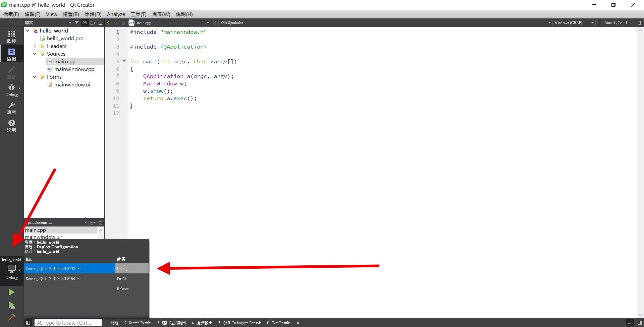The width and height of the screenshot is (644, 327).
Task: Close the Open Documents panel
Action: tap(100, 222)
